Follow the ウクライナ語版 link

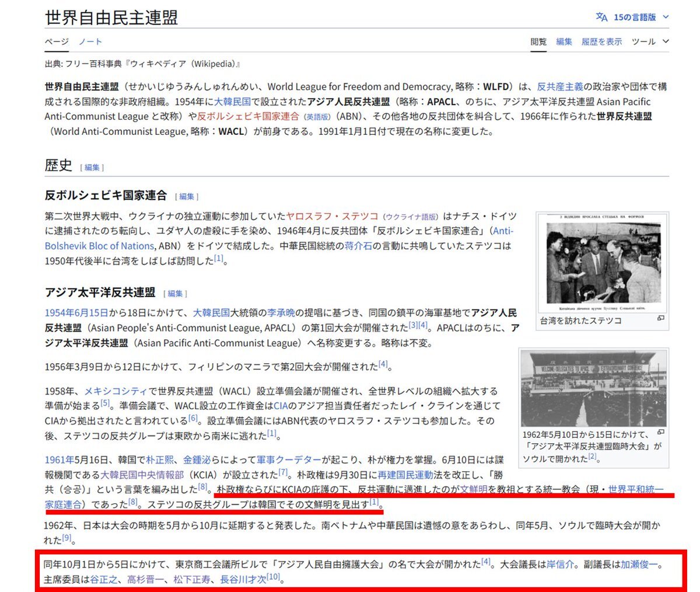point(411,217)
